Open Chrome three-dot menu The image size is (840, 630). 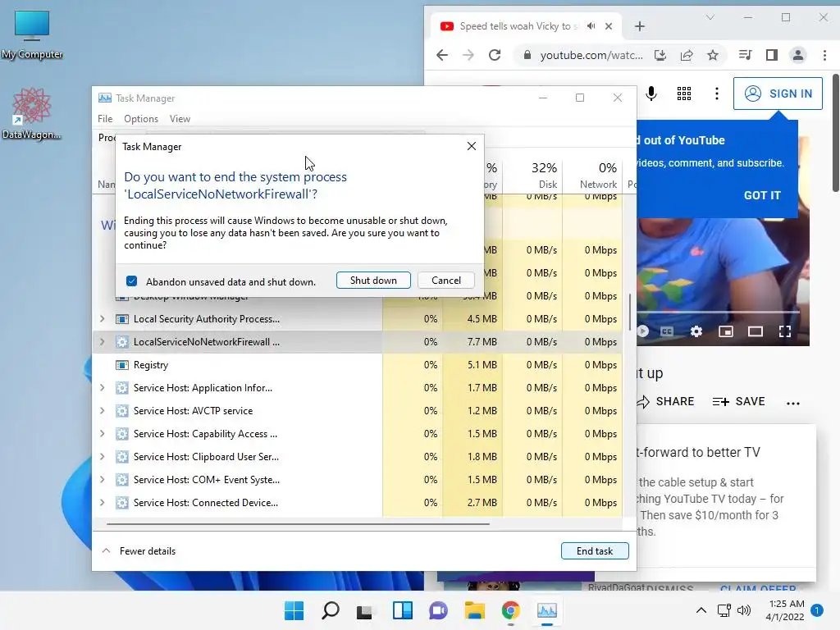[824, 55]
